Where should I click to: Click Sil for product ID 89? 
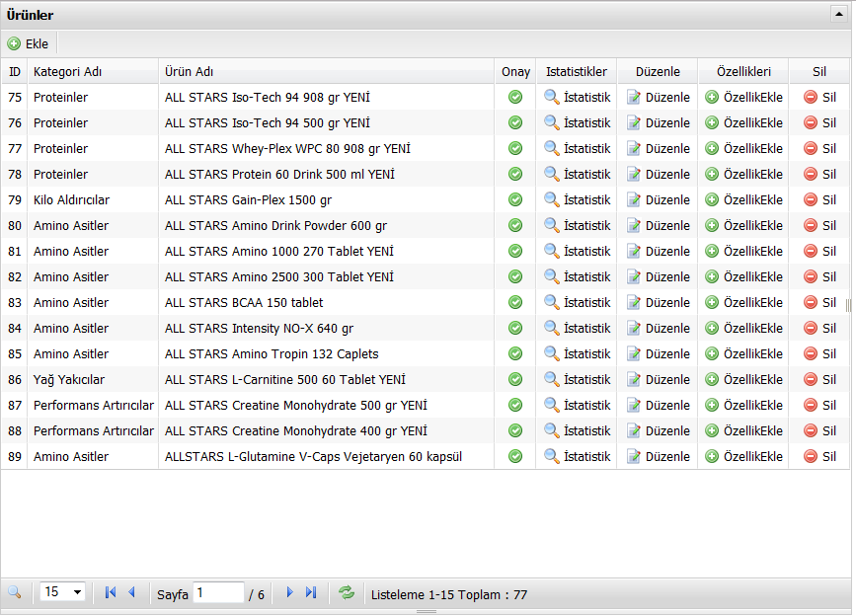pos(820,456)
